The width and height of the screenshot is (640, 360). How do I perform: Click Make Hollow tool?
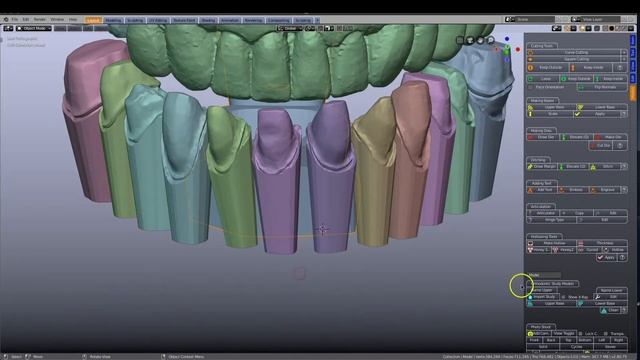551,243
